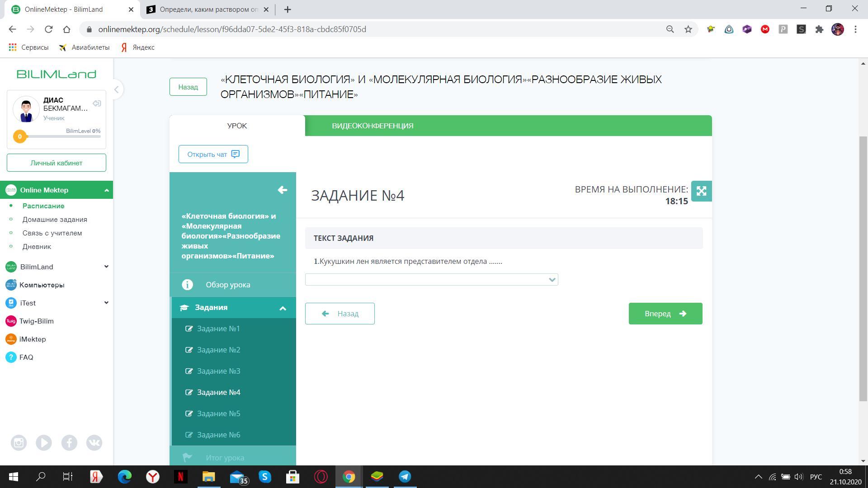Click the fullscreen expand icon near the timer
The height and width of the screenshot is (488, 868).
[x=701, y=191]
